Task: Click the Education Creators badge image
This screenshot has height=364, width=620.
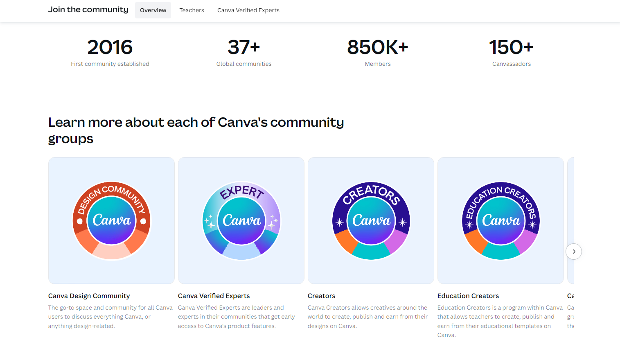Action: (501, 221)
